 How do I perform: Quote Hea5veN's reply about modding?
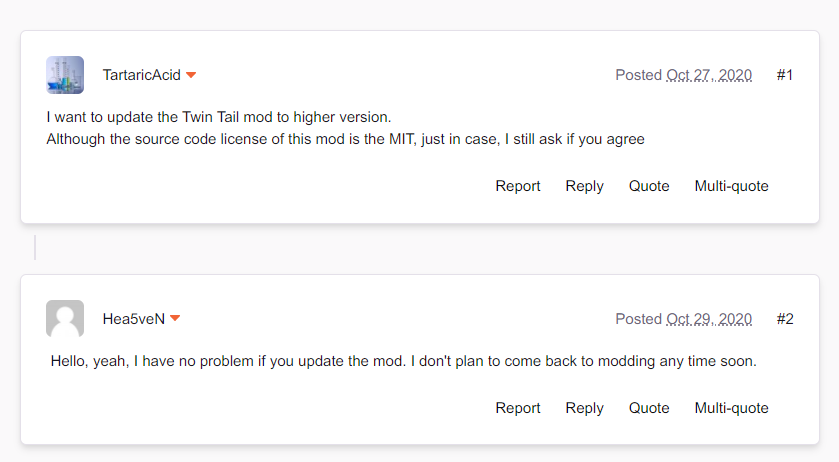click(649, 408)
